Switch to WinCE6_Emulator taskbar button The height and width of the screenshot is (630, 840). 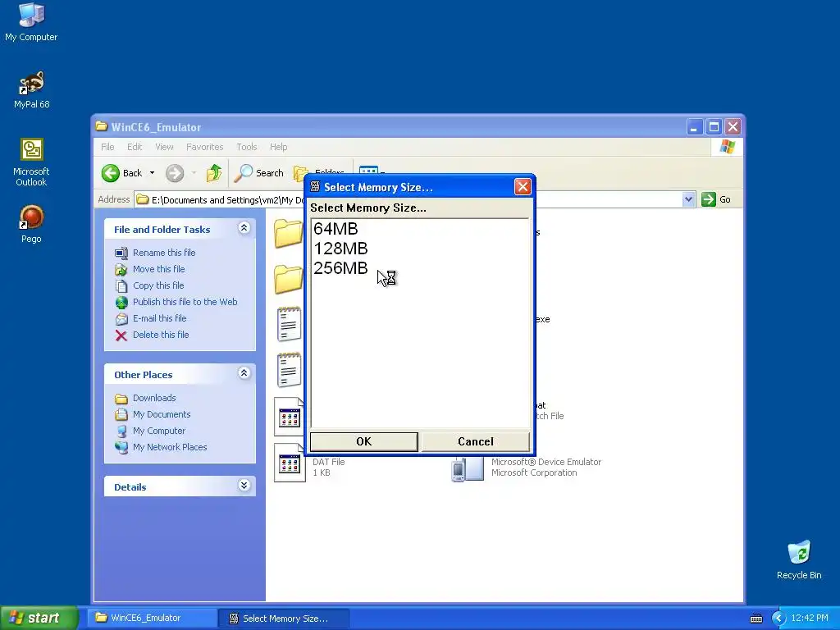[153, 618]
